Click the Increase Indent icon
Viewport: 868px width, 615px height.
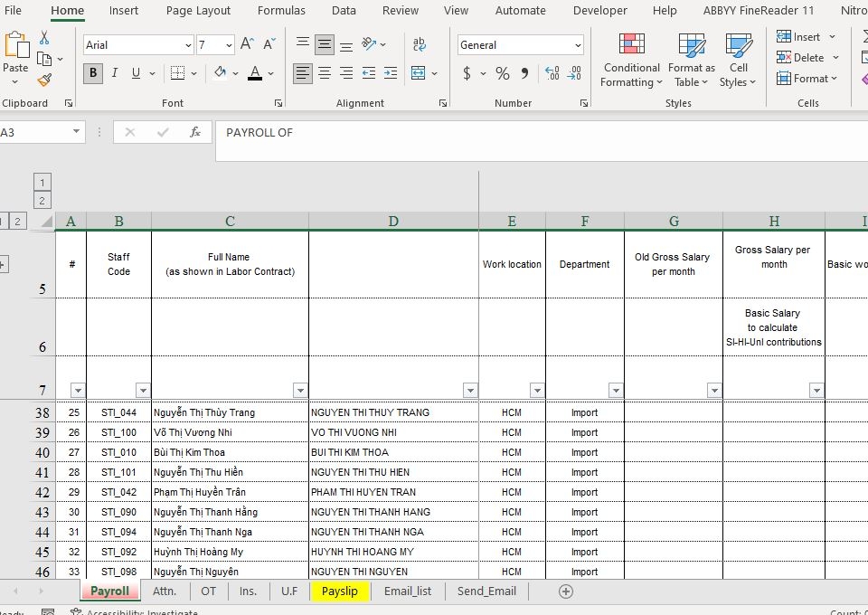[391, 73]
